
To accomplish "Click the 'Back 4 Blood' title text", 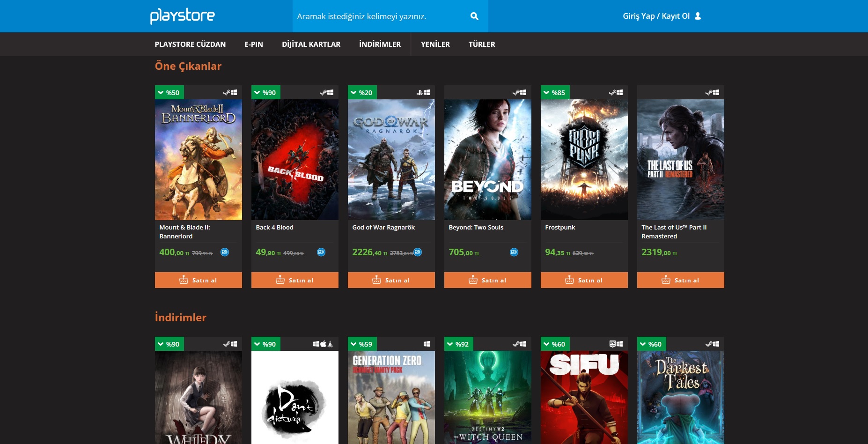I will click(274, 228).
